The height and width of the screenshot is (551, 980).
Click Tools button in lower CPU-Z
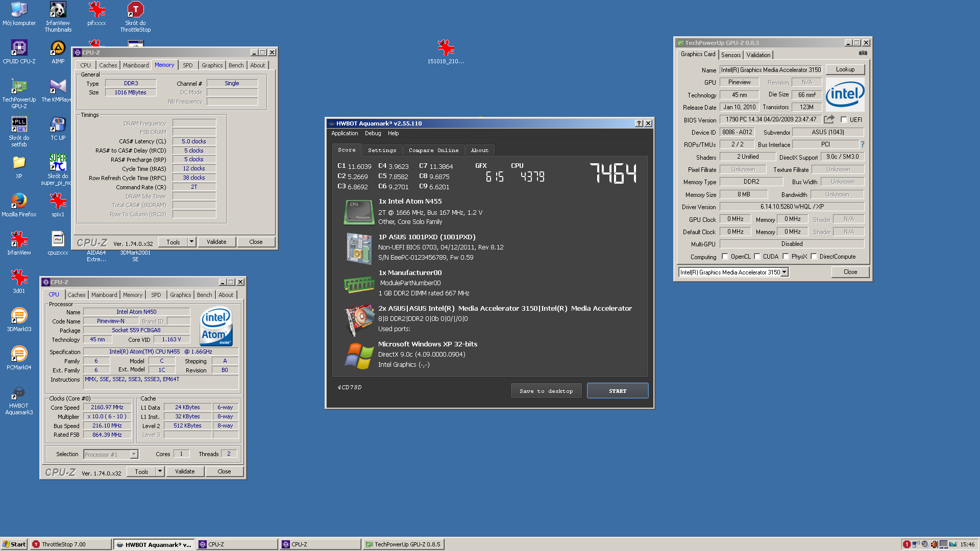click(x=141, y=471)
